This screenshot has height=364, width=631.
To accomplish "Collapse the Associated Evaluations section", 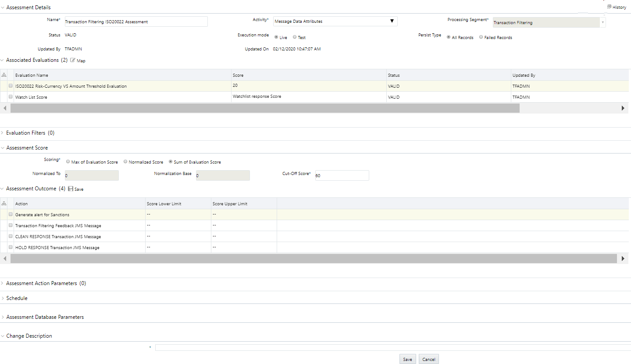I will pos(3,60).
